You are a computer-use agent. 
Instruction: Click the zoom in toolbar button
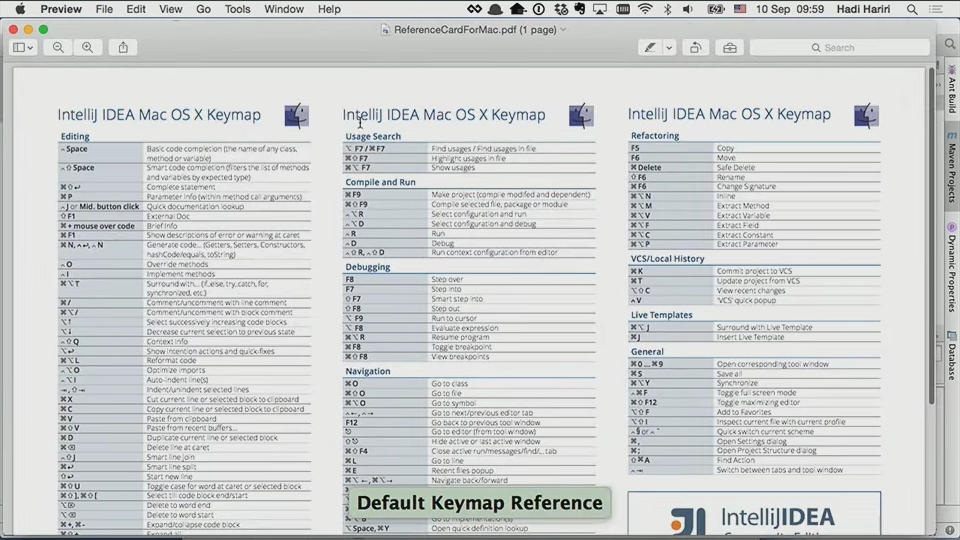pos(88,47)
